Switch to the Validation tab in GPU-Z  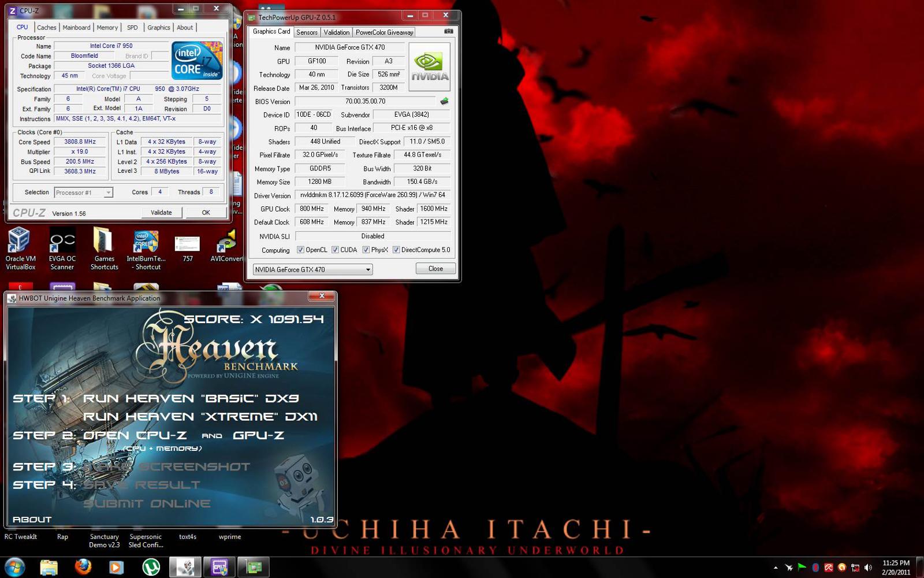pyautogui.click(x=336, y=32)
